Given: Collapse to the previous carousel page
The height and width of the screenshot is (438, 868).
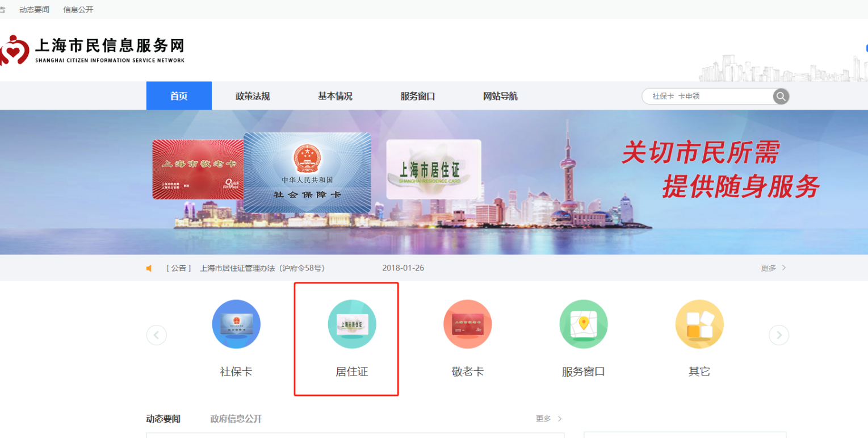Looking at the screenshot, I should click(157, 335).
